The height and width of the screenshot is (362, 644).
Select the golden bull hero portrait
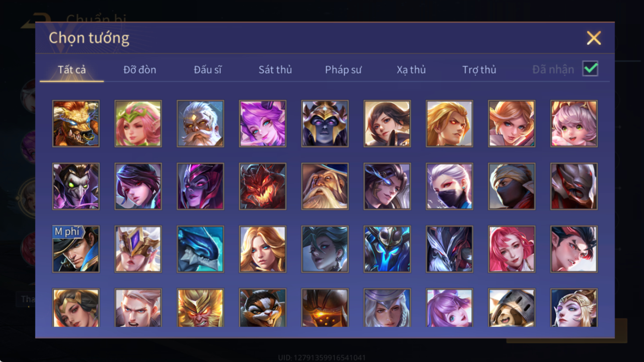coord(76,123)
